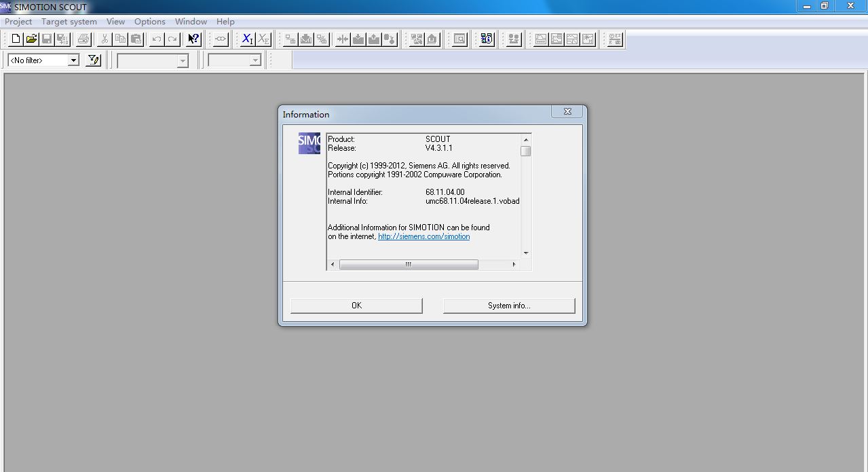Click the version text V4.3.1.1
The image size is (868, 472).
439,148
